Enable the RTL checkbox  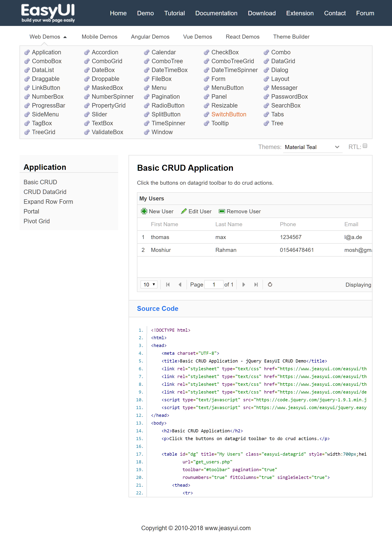365,146
